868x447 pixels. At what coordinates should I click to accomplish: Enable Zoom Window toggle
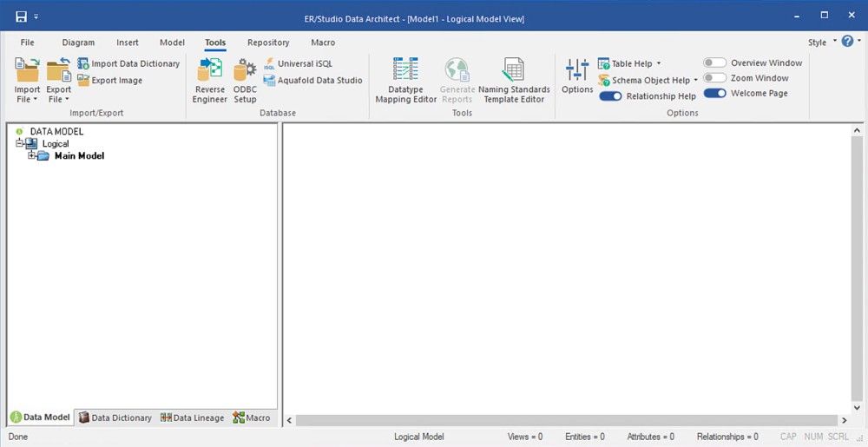click(x=714, y=78)
